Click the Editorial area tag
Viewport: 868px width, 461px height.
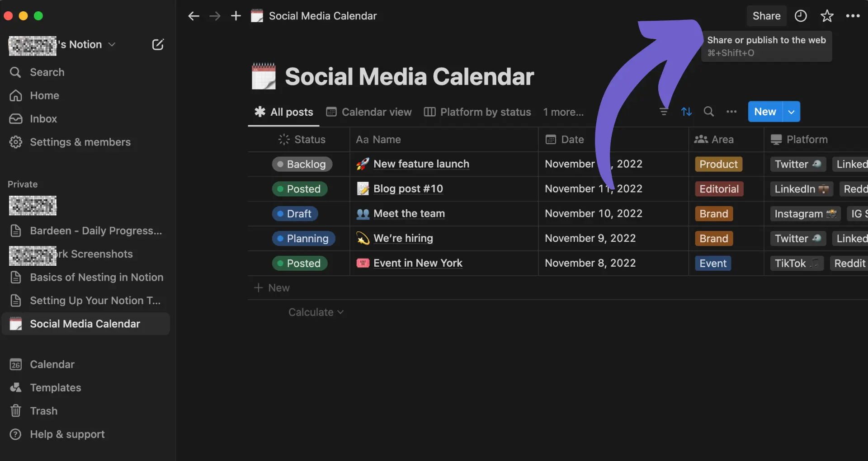719,189
